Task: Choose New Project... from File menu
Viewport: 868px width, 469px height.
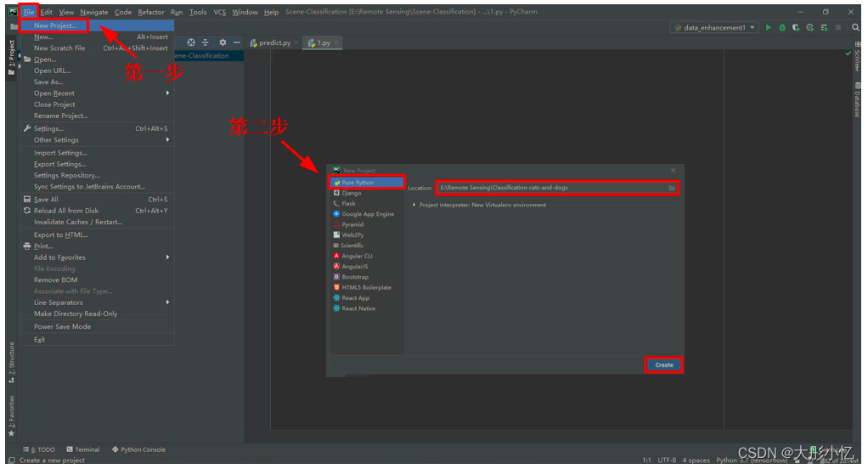Action: pos(98,25)
